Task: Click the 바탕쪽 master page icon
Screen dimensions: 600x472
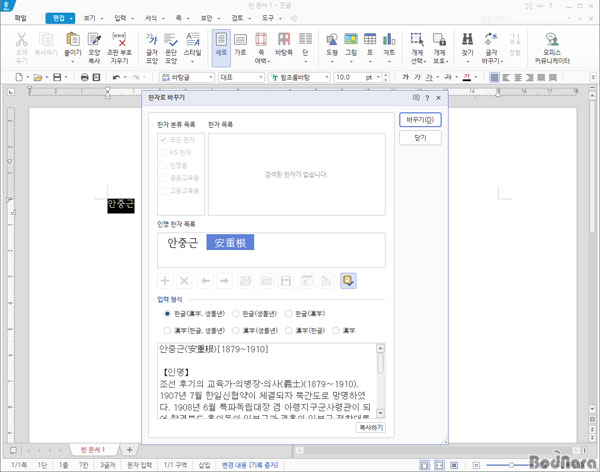Action: 284,44
